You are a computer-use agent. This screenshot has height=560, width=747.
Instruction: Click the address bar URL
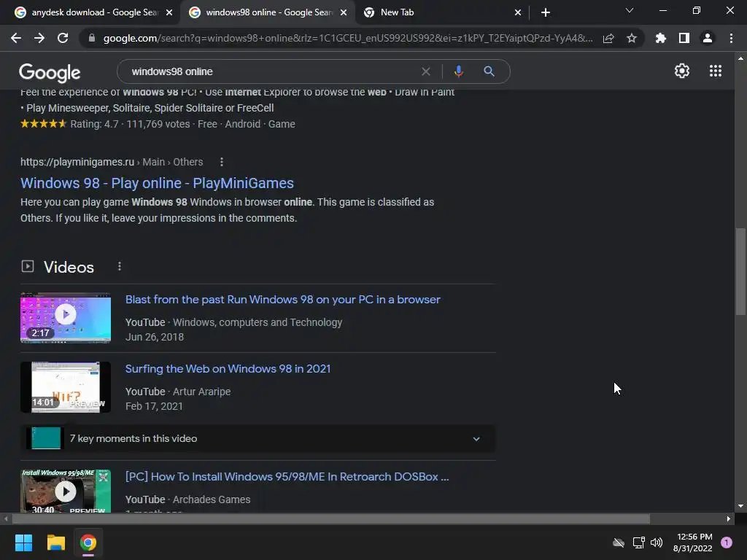348,38
